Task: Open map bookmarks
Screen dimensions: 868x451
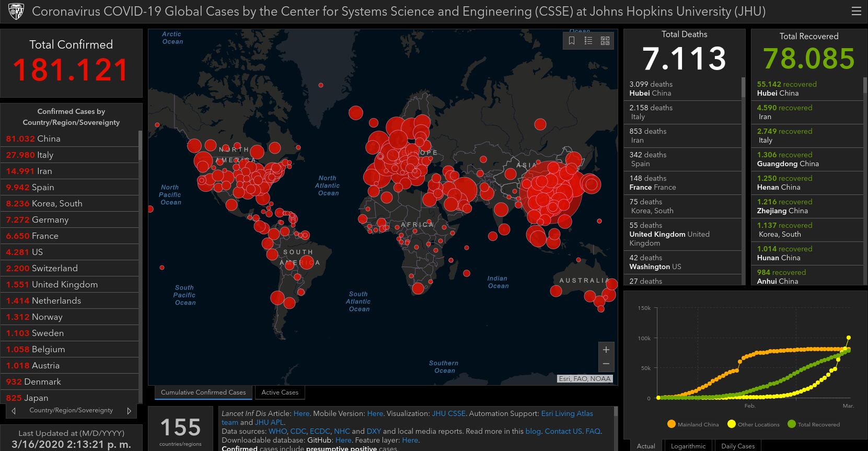Action: click(572, 41)
